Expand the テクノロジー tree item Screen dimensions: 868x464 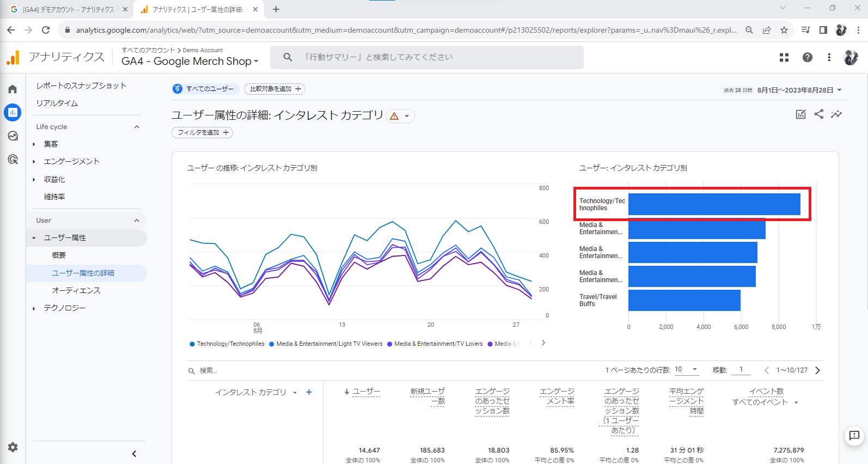click(34, 308)
